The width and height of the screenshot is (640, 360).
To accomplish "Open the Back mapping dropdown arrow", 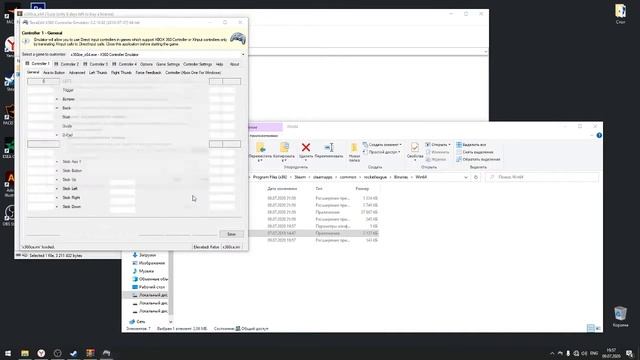I will [57, 108].
